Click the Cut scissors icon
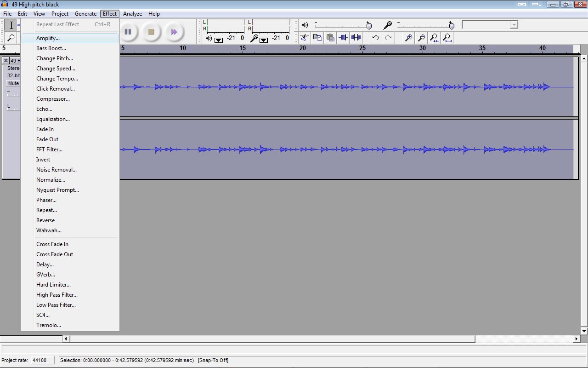 coord(305,38)
